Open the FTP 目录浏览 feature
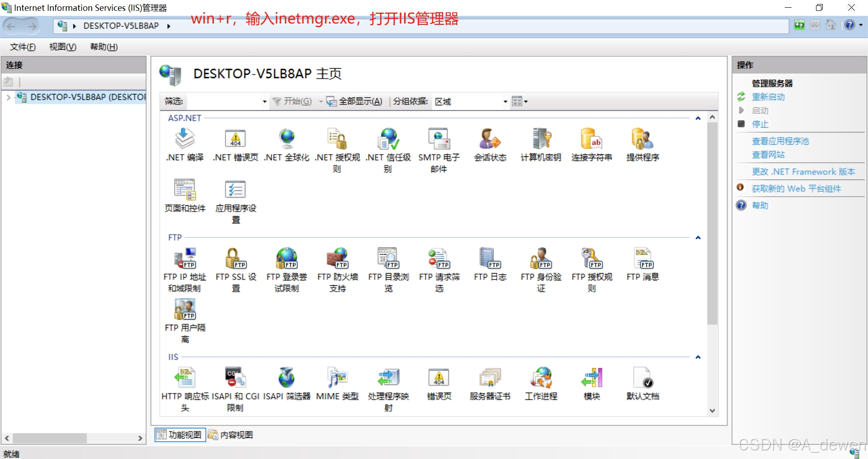The height and width of the screenshot is (459, 868). (388, 270)
